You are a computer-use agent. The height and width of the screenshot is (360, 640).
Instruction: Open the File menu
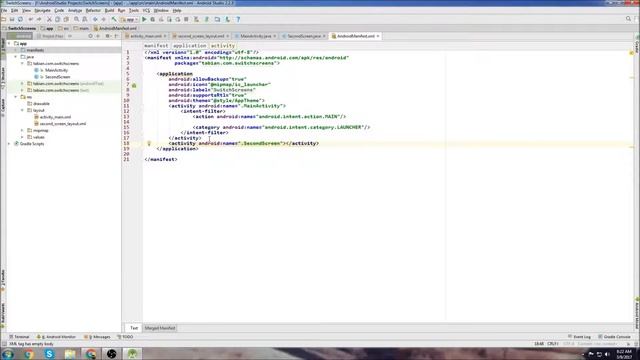pyautogui.click(x=4, y=10)
